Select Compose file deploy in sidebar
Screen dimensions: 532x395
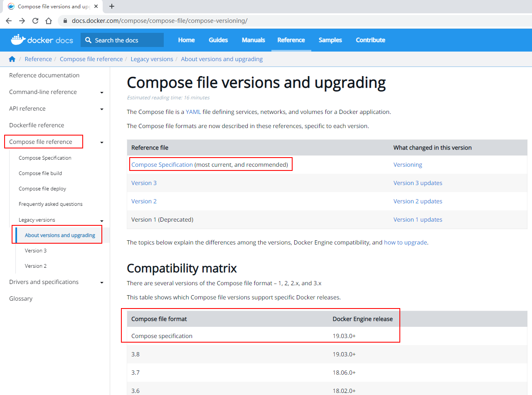click(x=42, y=189)
